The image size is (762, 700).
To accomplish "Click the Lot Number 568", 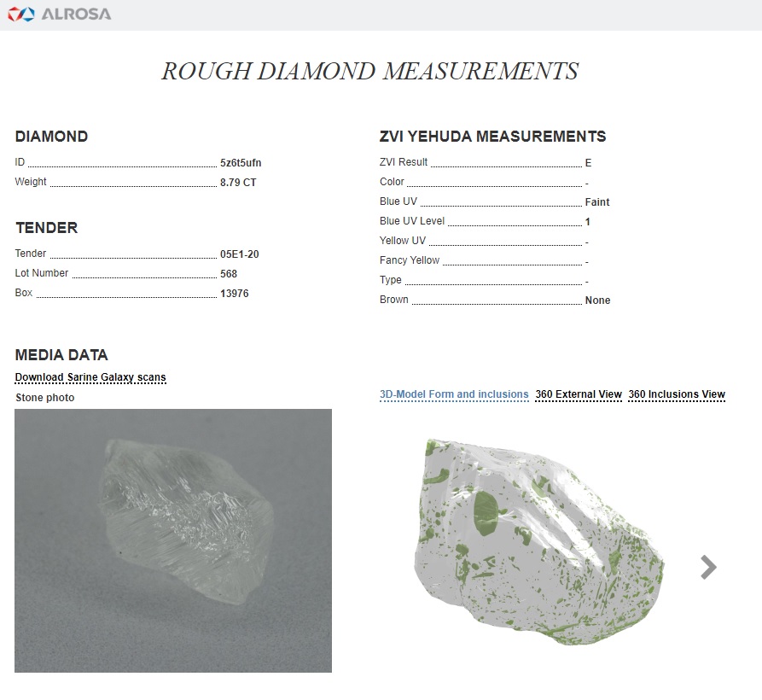I will (x=229, y=273).
